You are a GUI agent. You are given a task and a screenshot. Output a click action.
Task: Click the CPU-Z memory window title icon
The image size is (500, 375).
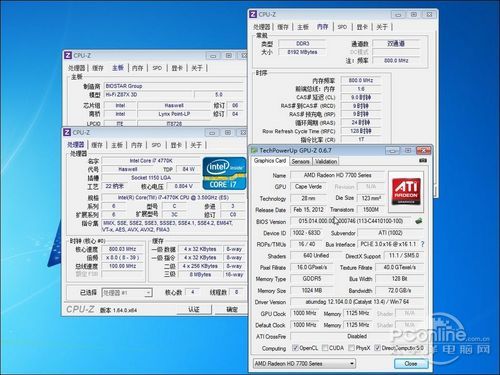253,14
